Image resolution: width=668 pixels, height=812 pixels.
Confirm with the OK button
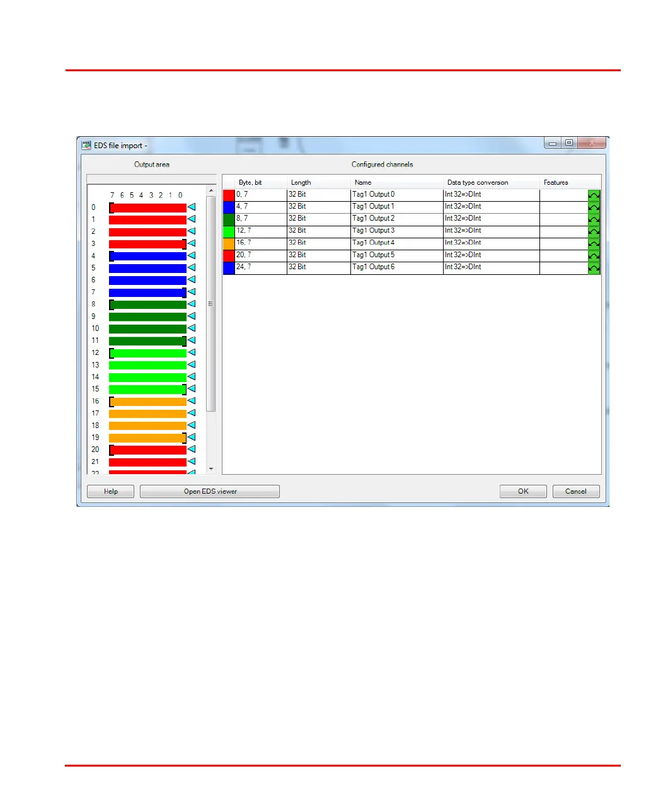523,491
